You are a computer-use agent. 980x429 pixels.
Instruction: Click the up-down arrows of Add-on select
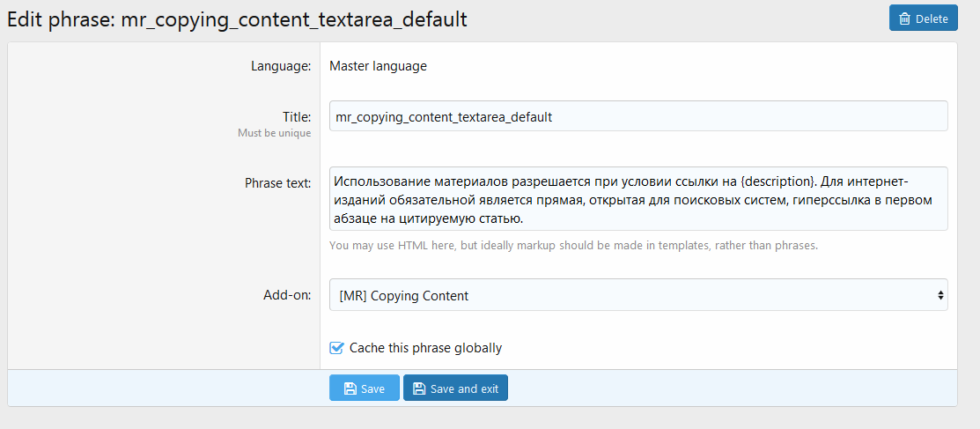tap(939, 295)
